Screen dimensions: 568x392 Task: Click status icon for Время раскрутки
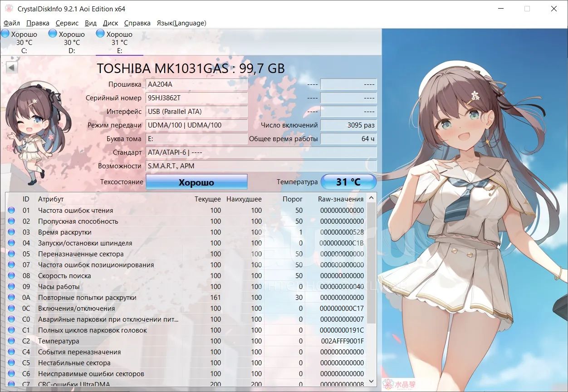(x=11, y=232)
